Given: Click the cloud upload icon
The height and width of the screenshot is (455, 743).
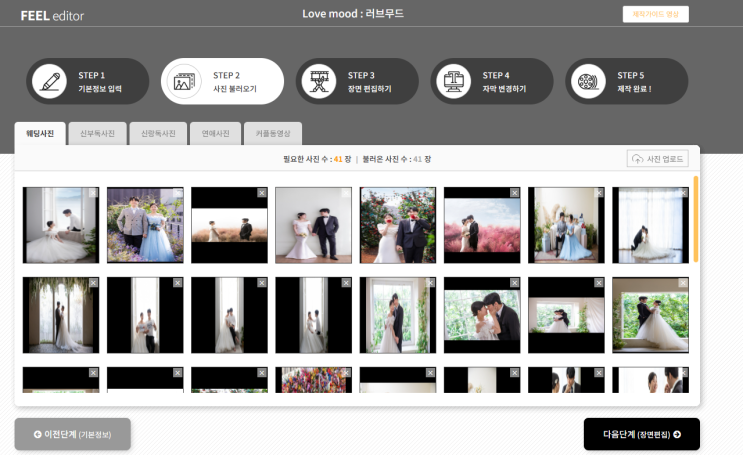Looking at the screenshot, I should point(638,159).
